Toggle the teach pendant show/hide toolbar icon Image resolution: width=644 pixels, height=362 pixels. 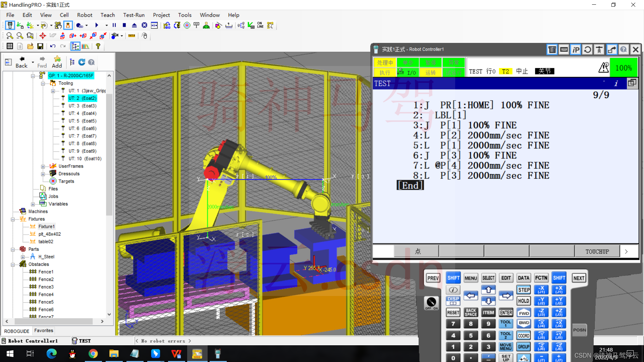[x=10, y=25]
